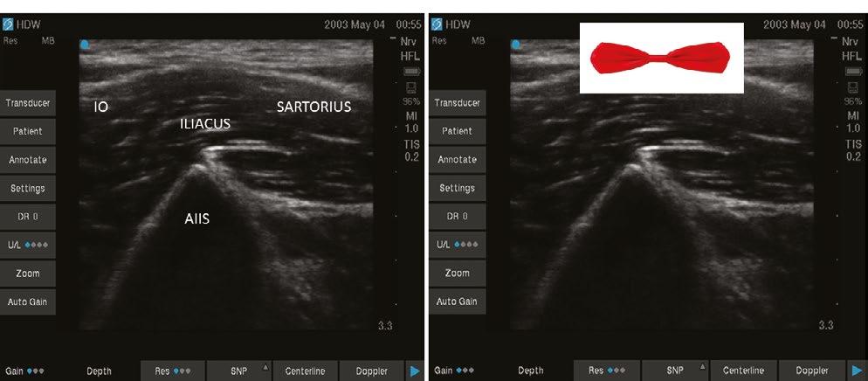This screenshot has width=868, height=381.
Task: Expand the SNP option in the right panel
Action: click(675, 371)
